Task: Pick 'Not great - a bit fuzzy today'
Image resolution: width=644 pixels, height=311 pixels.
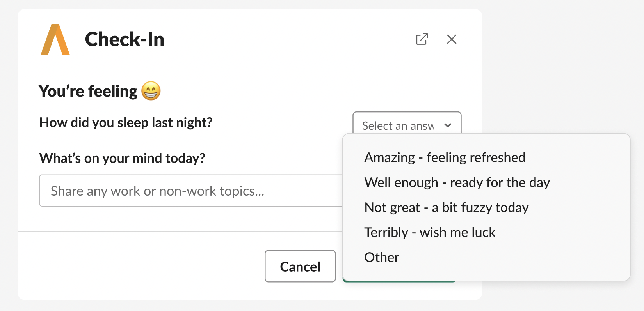Action: pos(446,207)
